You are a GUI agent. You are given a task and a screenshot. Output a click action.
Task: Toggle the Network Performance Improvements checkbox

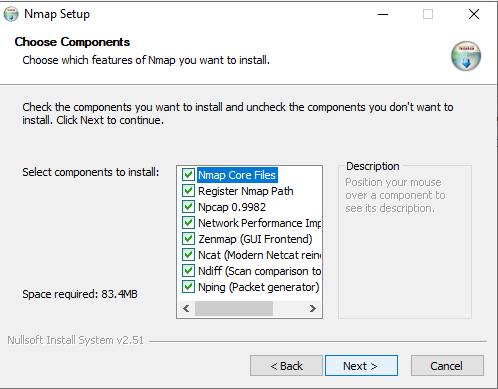(x=188, y=223)
